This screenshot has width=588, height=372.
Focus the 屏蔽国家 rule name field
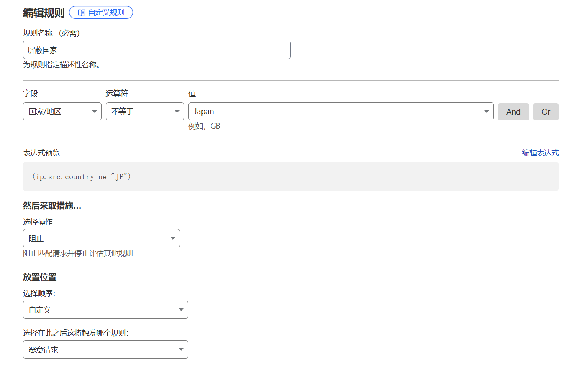pos(157,50)
